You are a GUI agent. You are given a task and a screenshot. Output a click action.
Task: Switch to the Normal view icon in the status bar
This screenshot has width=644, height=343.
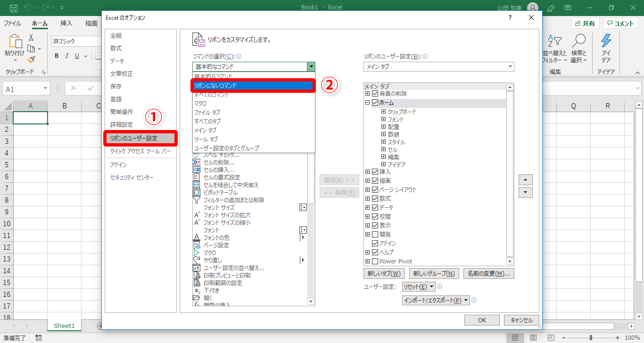click(515, 337)
